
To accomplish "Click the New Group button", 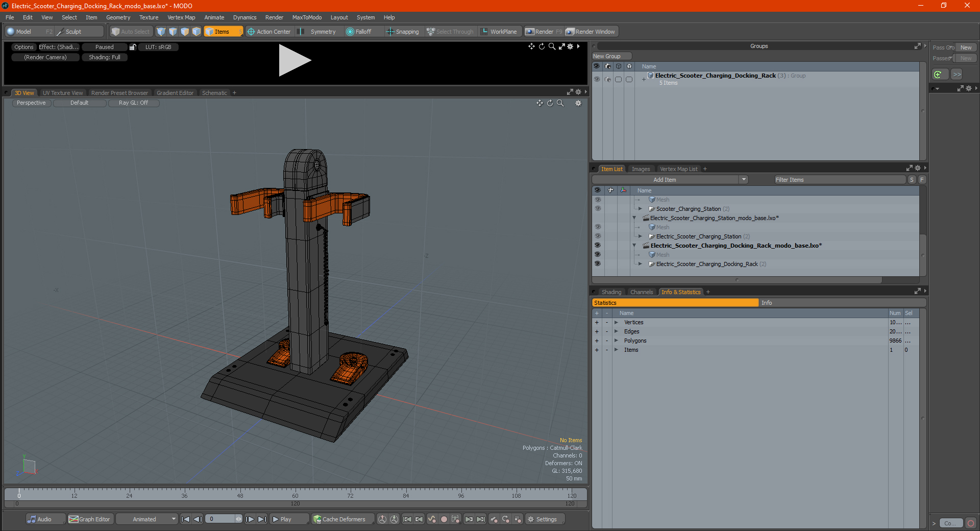I will 611,56.
